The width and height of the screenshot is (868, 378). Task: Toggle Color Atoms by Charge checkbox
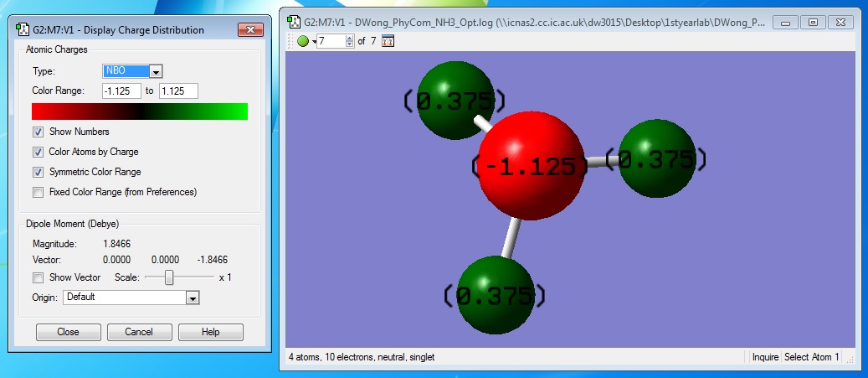39,152
